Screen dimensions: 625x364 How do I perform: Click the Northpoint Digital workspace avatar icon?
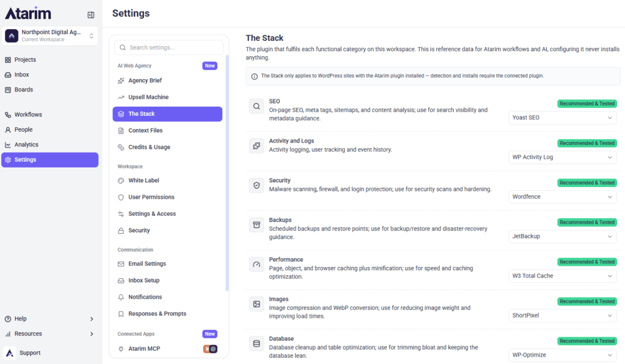tap(12, 36)
